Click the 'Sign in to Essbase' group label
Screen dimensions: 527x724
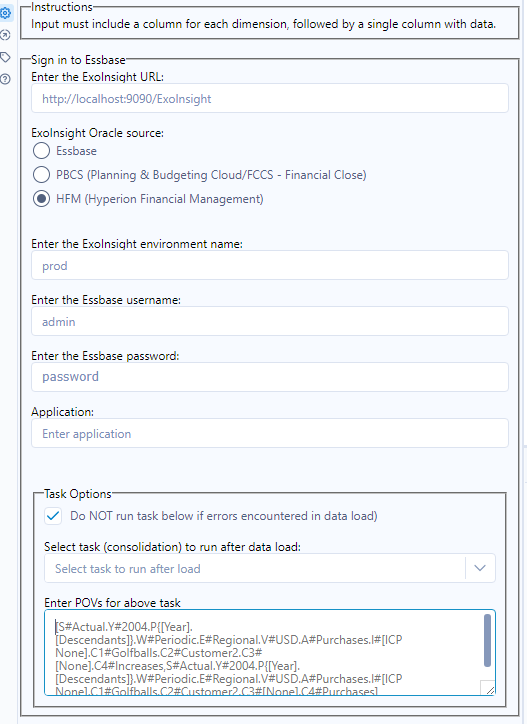pos(78,60)
